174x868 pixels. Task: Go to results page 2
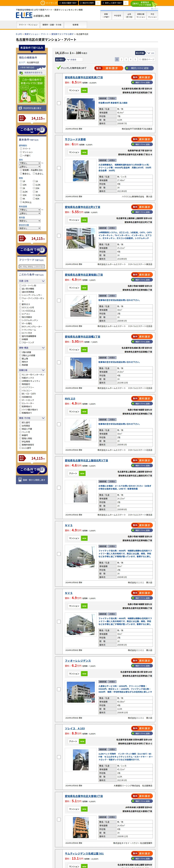point(121,59)
